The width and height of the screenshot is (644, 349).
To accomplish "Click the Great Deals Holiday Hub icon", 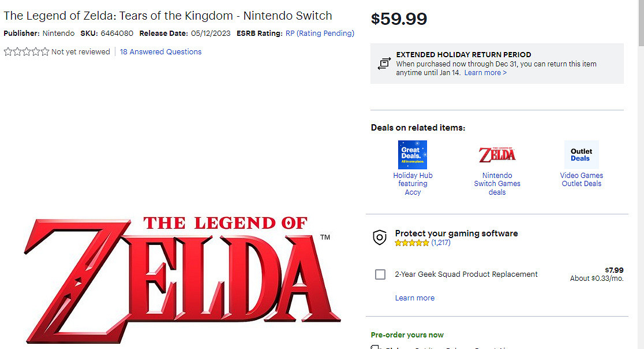I will coord(413,155).
